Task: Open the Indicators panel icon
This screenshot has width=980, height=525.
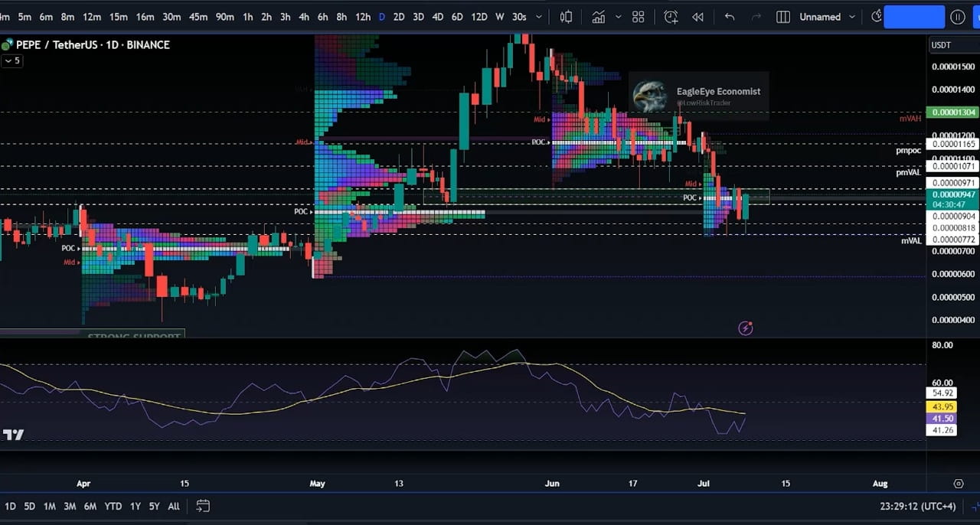Action: [x=599, y=17]
